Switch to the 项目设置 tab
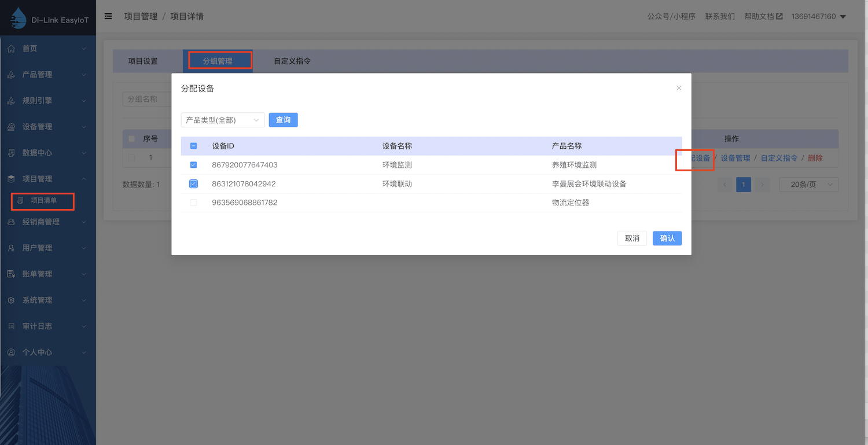This screenshot has height=445, width=868. tap(143, 61)
